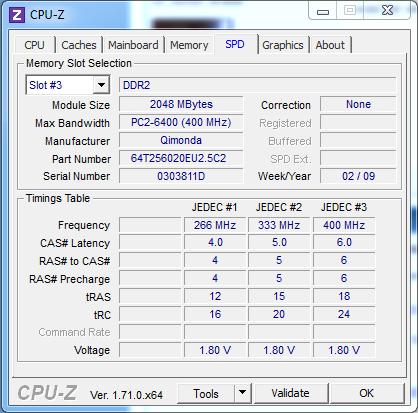Click the JEDEC #2 column header
Viewport: 418px width, 413px height.
(279, 207)
